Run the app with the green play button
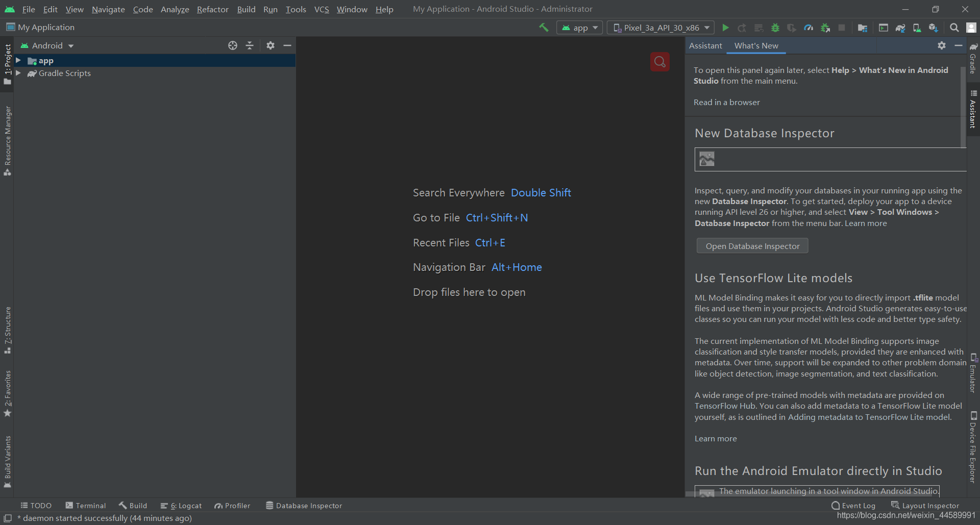Viewport: 980px width, 525px height. (x=725, y=28)
